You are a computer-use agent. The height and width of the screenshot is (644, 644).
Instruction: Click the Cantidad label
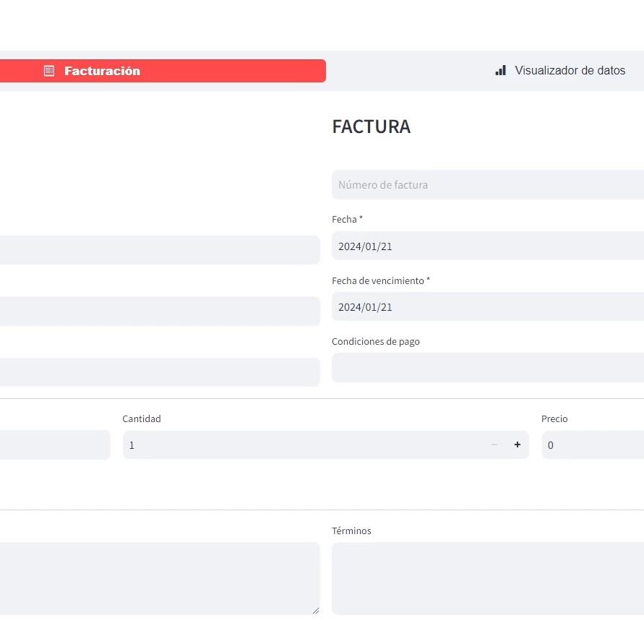point(142,419)
